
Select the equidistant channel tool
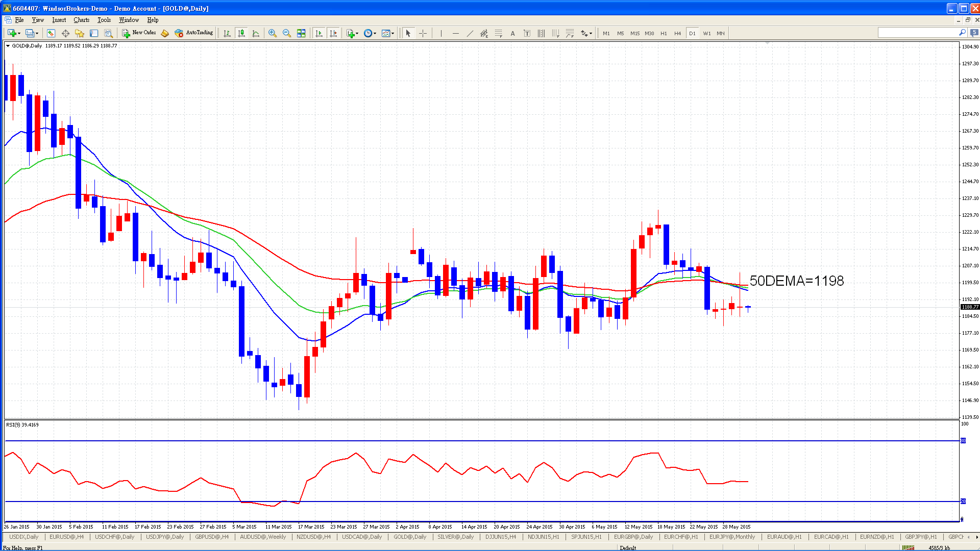point(484,33)
